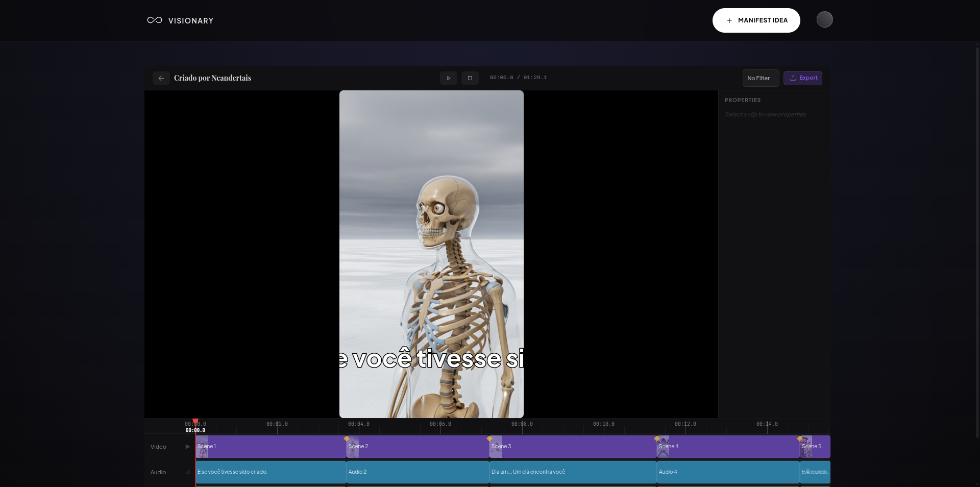Select the Audio 4 clip
The height and width of the screenshot is (487, 980).
727,472
